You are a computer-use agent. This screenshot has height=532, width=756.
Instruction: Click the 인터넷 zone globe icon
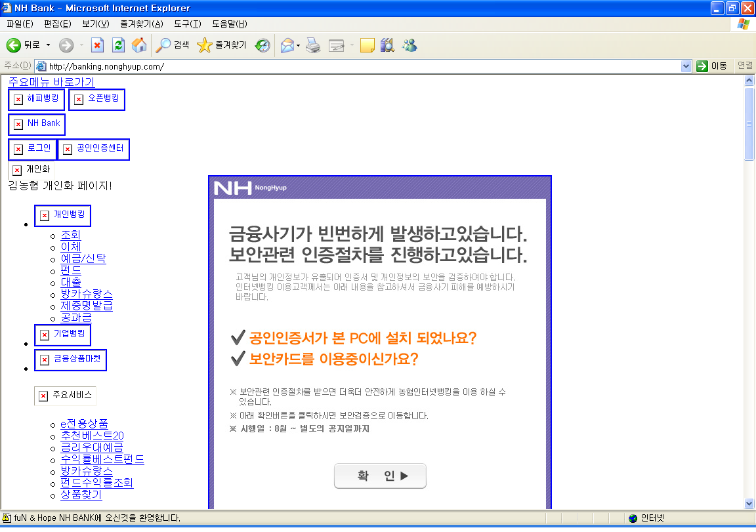pyautogui.click(x=633, y=518)
